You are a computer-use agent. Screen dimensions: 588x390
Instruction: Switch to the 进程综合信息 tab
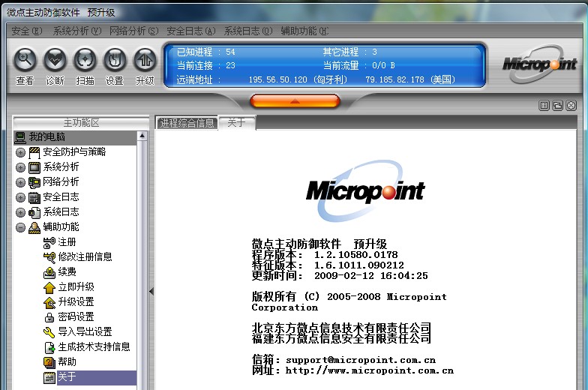click(x=187, y=123)
